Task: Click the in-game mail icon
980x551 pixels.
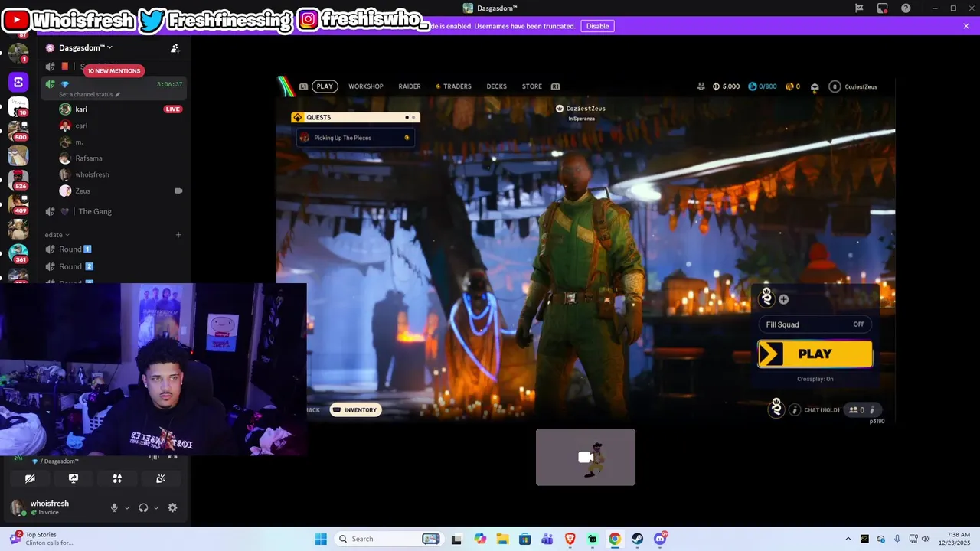Action: (815, 86)
